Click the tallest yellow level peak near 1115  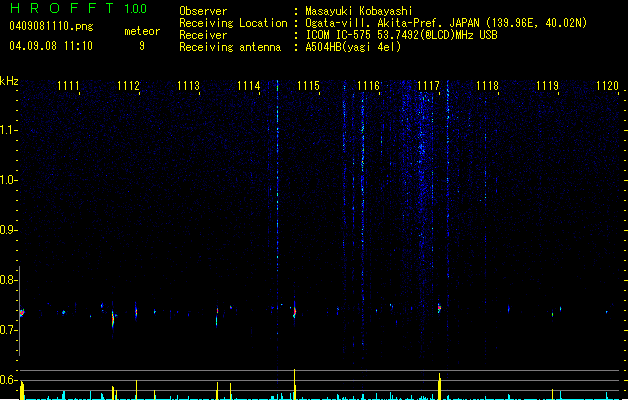click(x=294, y=384)
